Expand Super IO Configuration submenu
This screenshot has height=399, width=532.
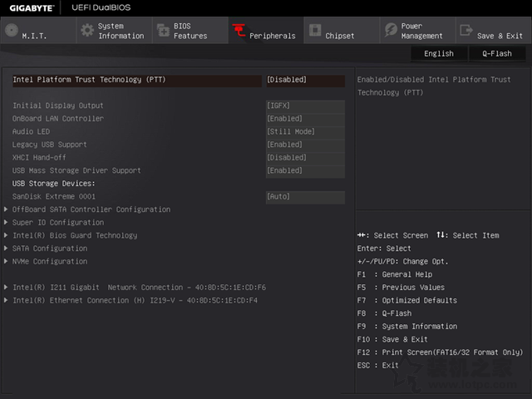coord(58,223)
